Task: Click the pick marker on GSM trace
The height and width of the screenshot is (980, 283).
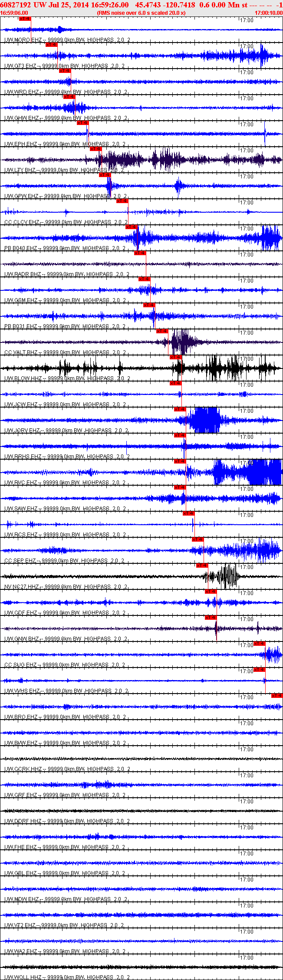Action: pos(144,279)
